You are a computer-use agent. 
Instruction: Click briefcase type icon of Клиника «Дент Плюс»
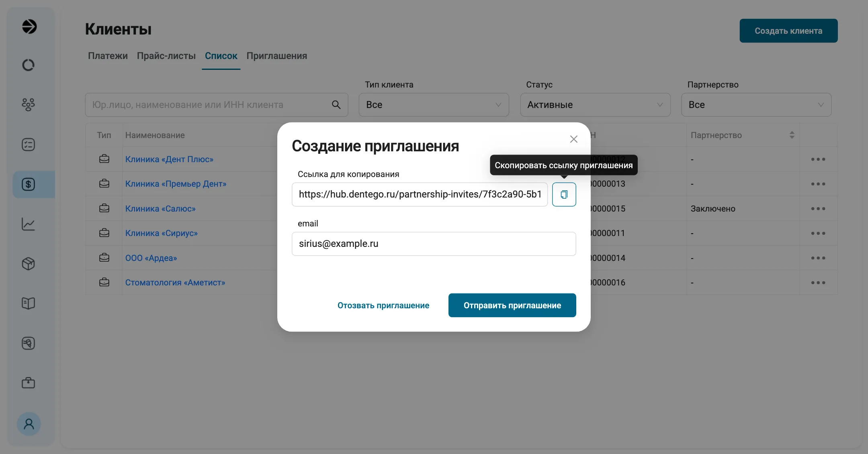click(x=104, y=159)
